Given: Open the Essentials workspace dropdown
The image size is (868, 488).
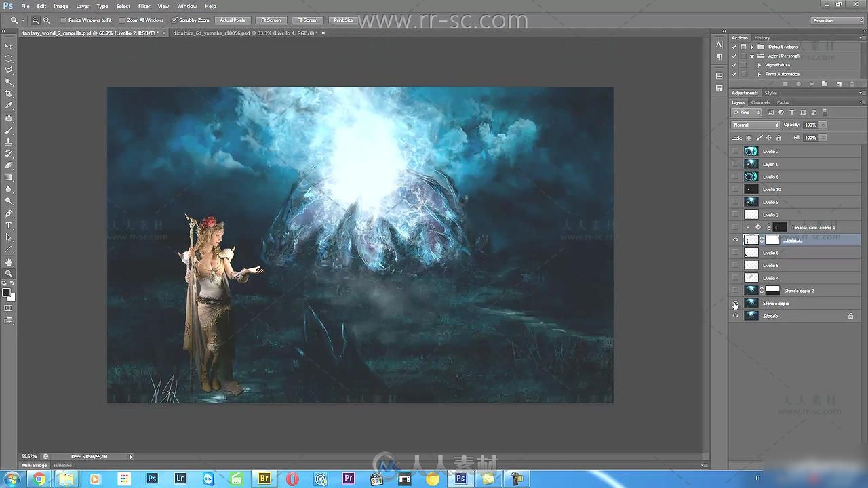Looking at the screenshot, I should click(x=837, y=20).
